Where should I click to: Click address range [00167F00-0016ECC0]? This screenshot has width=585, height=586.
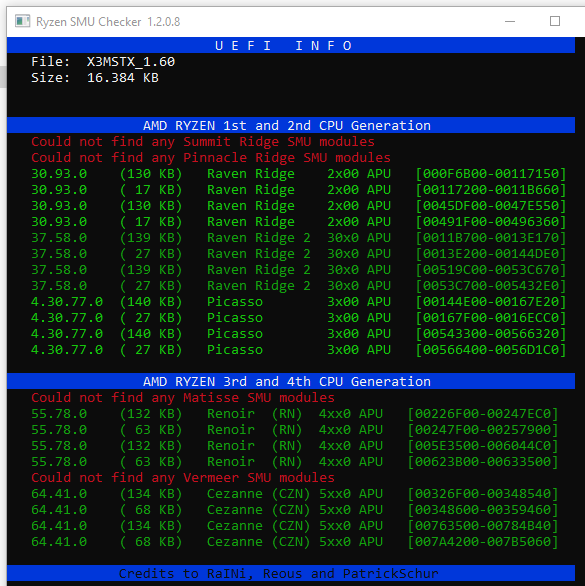tap(491, 318)
